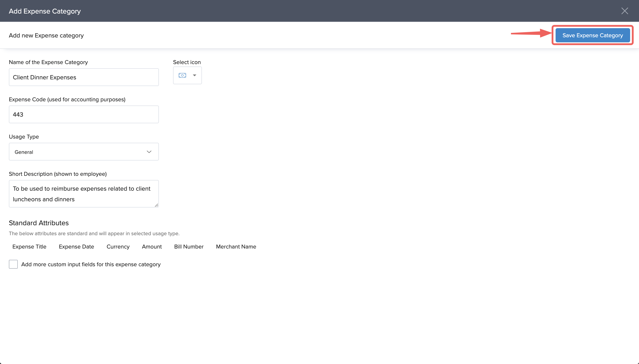Click the Expense Title attribute
639x364 pixels.
click(29, 247)
